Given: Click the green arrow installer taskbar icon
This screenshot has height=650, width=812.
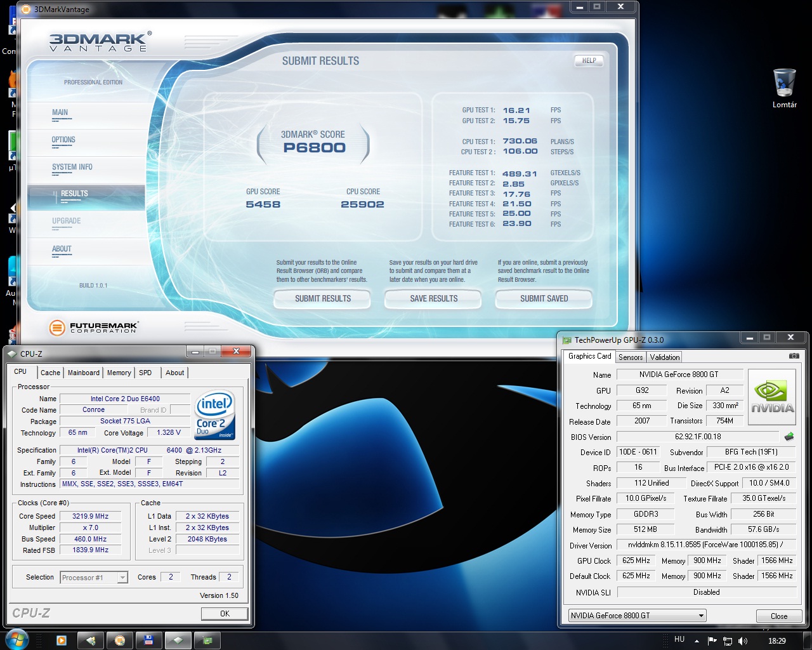Looking at the screenshot, I should click(x=91, y=640).
